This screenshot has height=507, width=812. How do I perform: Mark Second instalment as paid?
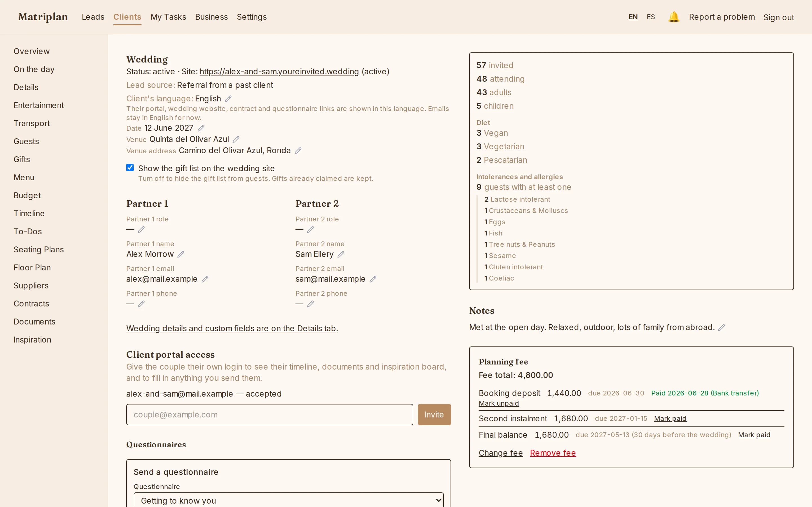670,419
